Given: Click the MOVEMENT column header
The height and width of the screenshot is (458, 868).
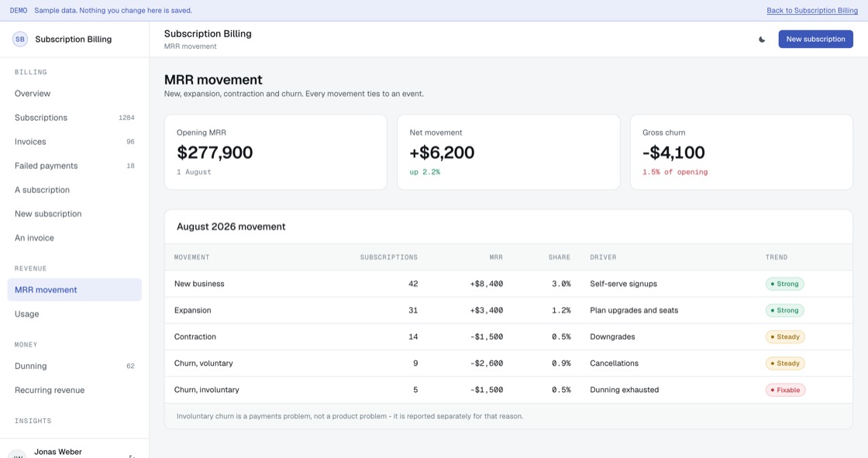Looking at the screenshot, I should (x=191, y=257).
